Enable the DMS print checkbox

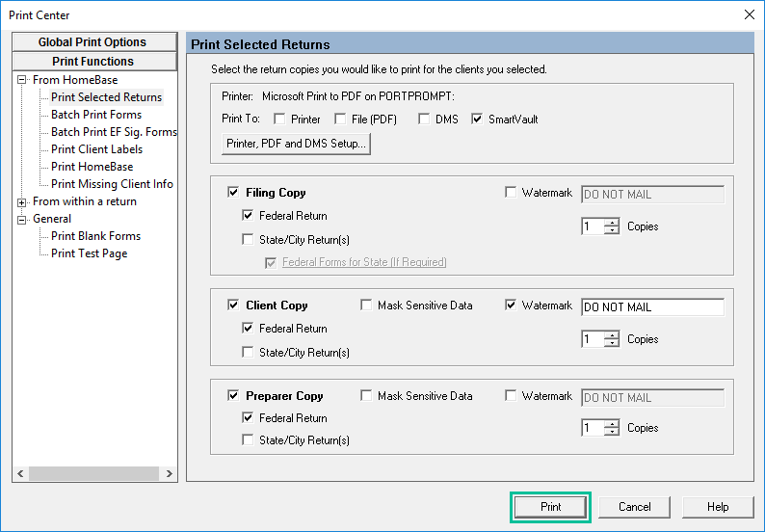point(424,120)
